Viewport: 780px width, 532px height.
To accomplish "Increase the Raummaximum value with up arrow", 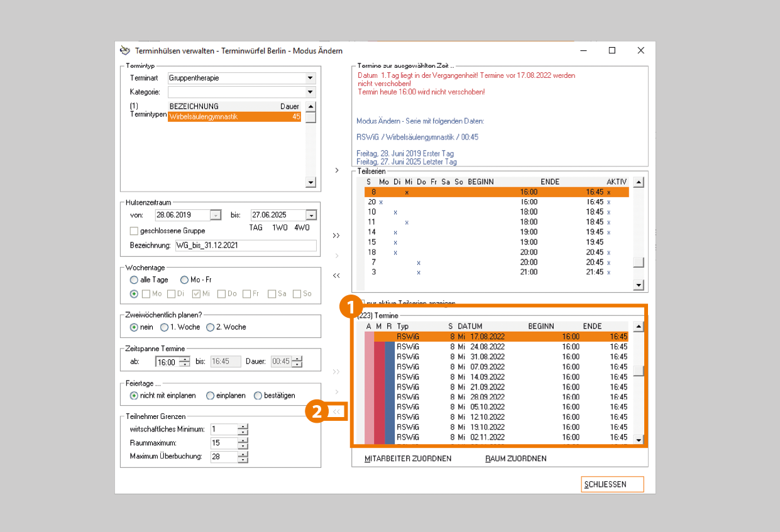I will tap(243, 440).
